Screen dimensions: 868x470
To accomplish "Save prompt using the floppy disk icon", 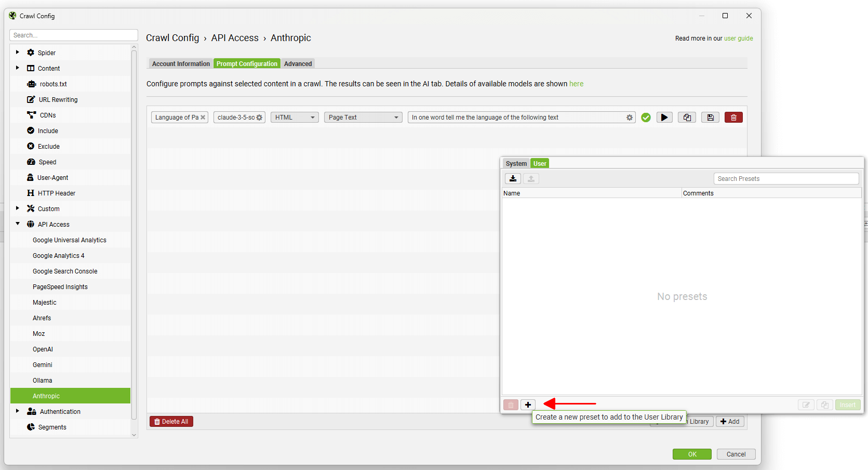I will tap(710, 117).
